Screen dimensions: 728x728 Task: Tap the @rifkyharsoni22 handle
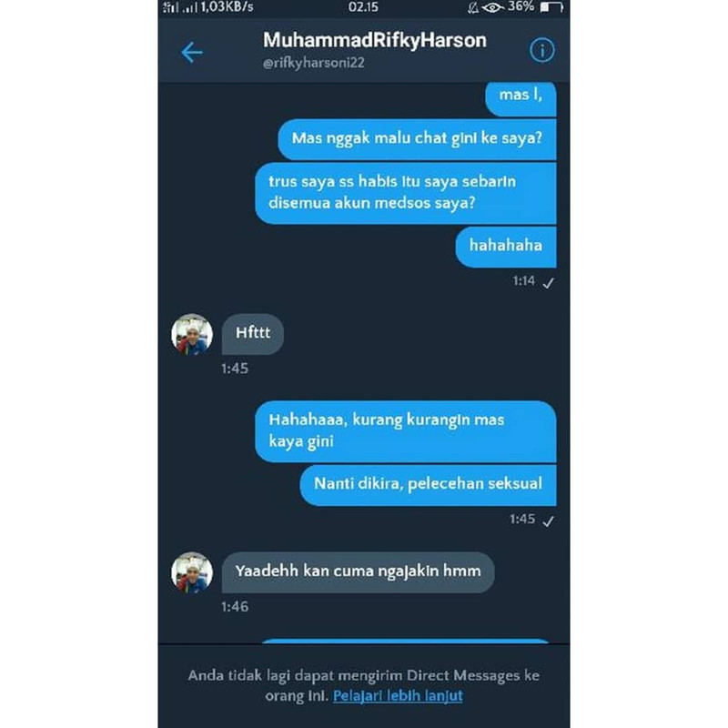pos(313,63)
